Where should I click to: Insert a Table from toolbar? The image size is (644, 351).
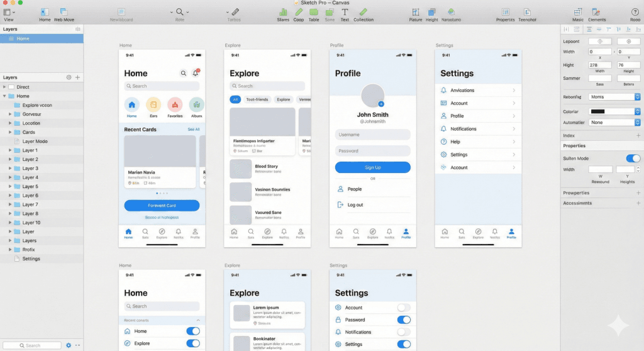(314, 13)
